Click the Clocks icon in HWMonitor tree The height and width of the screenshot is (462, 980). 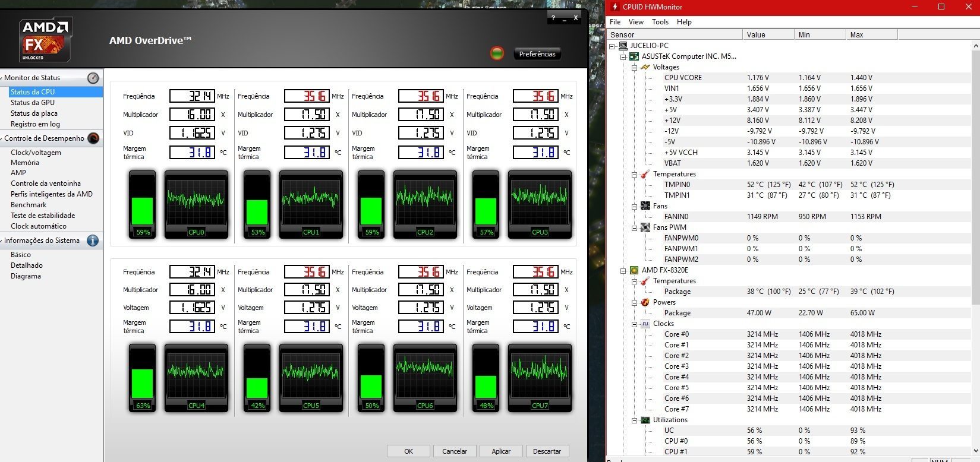tap(645, 324)
